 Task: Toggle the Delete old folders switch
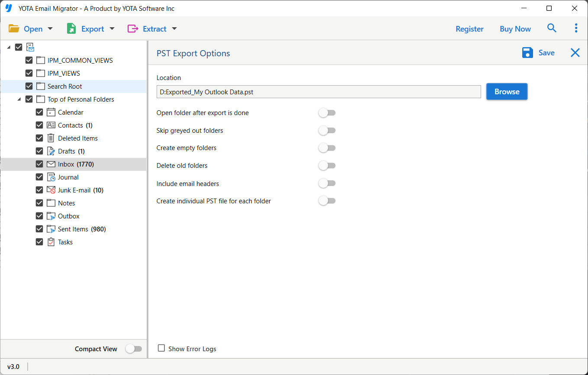click(327, 165)
